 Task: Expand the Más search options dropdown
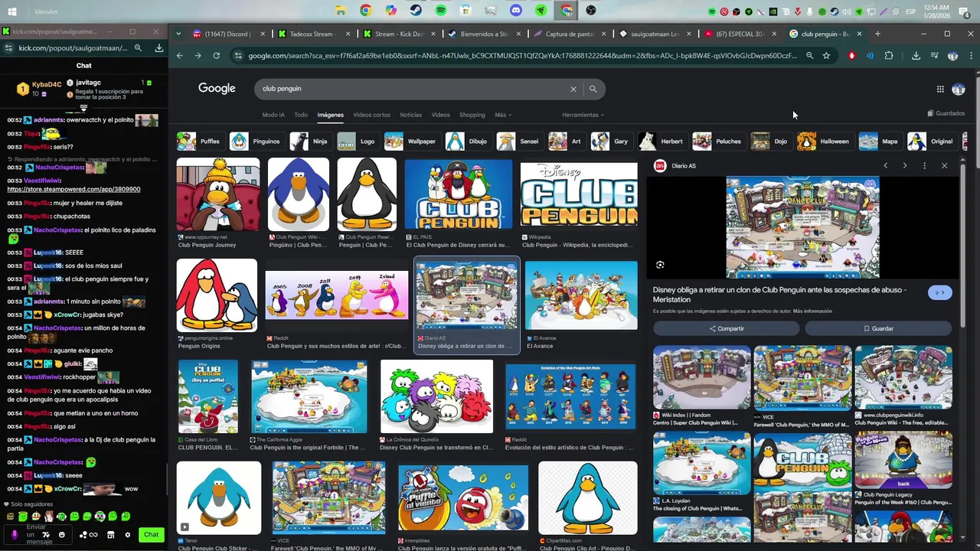(x=503, y=115)
